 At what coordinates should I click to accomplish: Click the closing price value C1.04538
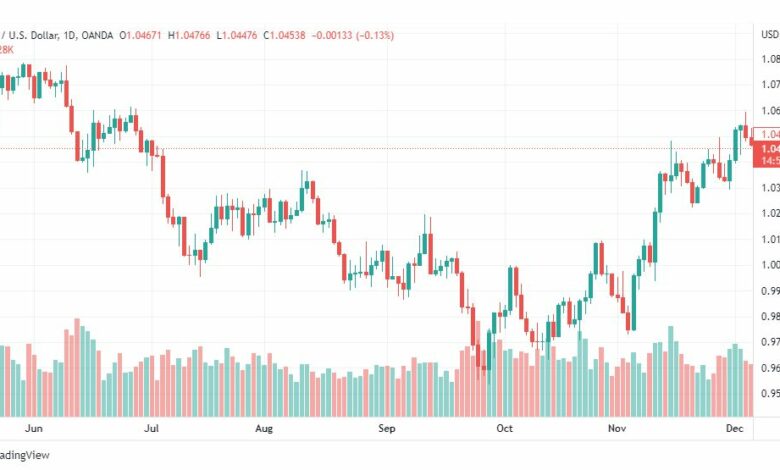[285, 35]
